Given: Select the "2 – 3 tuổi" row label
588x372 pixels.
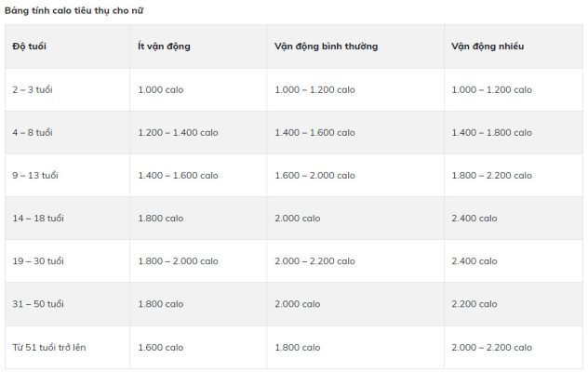Looking at the screenshot, I should 33,89.
